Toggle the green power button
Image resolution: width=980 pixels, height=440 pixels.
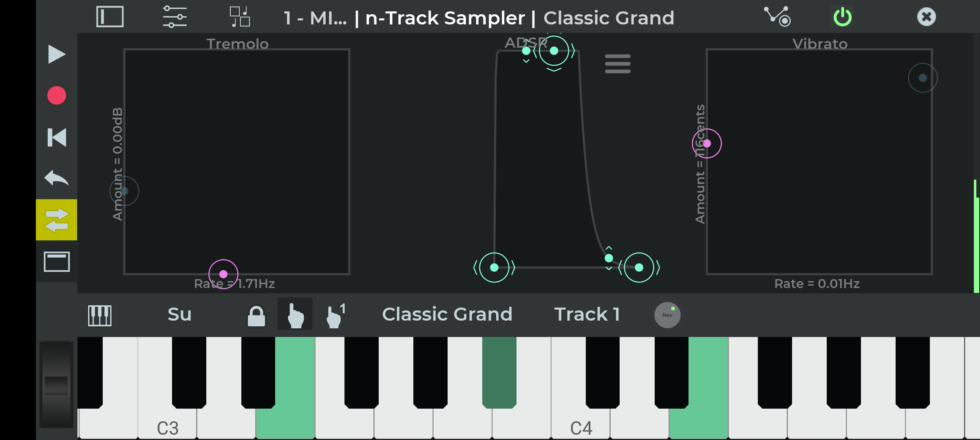pyautogui.click(x=843, y=17)
